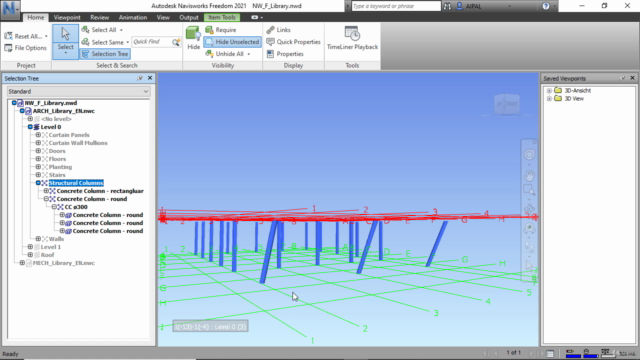Click the navigation bar Select arrow
Viewport: 640px width, 360px height.
[x=529, y=266]
